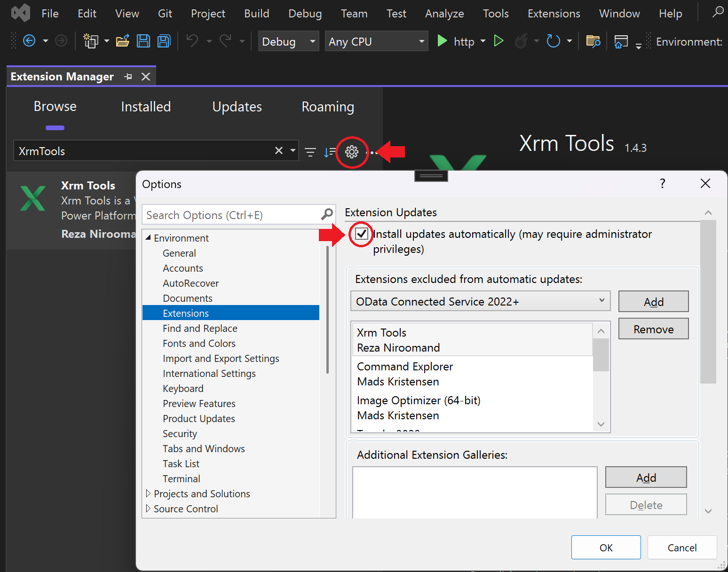Screen dimensions: 728x572
Task: Open the Debug configuration dropdown
Action: pyautogui.click(x=288, y=41)
